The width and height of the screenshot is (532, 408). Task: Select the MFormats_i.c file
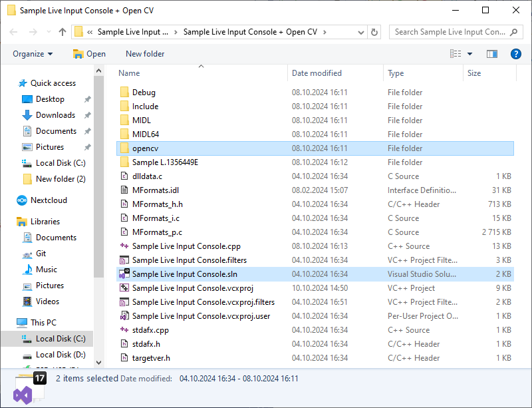click(x=315, y=218)
